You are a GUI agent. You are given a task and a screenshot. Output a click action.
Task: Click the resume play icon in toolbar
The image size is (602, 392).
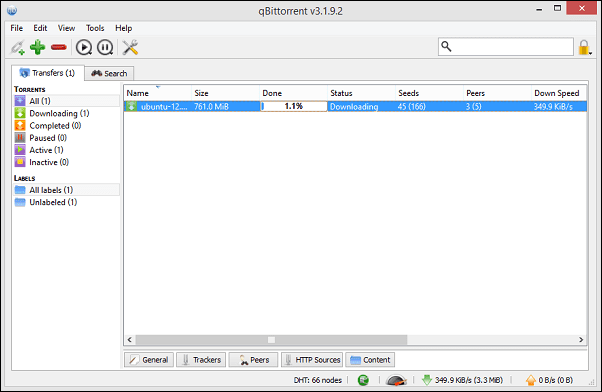(84, 48)
